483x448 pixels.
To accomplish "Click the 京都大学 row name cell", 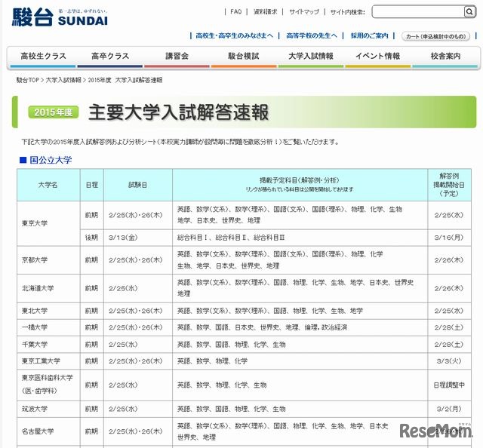I will pos(48,260).
